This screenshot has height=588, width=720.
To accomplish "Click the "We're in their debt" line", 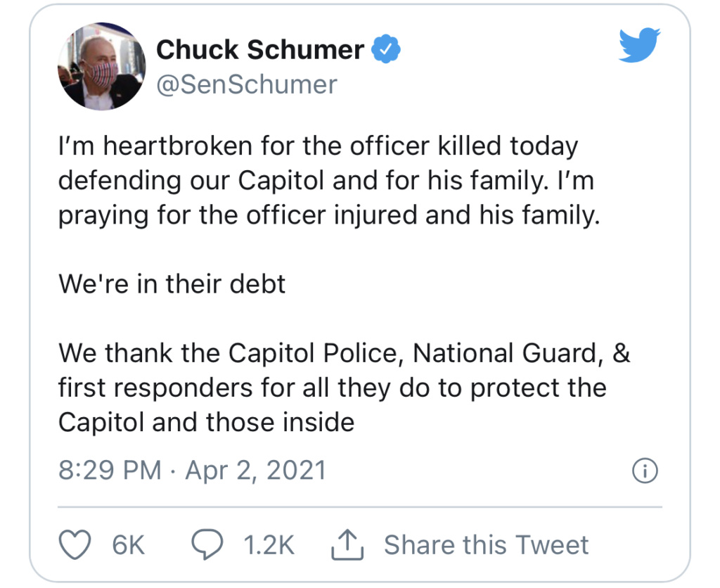I will [172, 283].
